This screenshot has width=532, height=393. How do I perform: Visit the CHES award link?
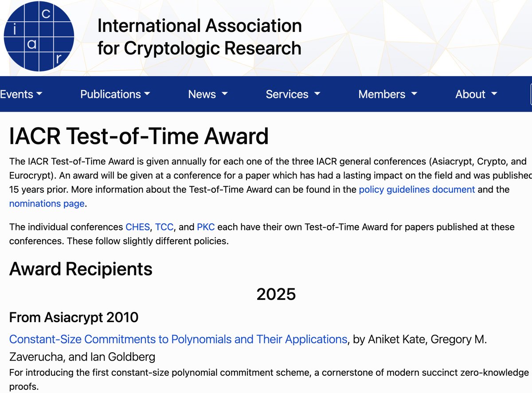coord(138,227)
